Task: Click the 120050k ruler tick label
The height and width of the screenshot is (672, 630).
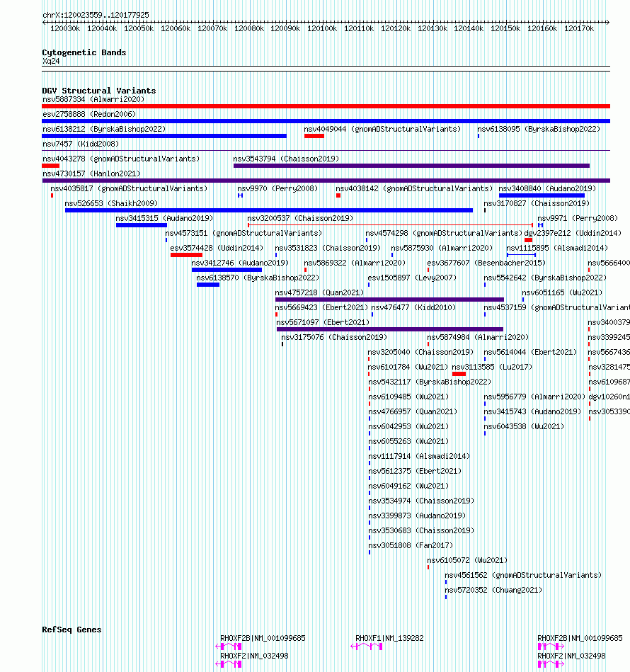Action: (139, 29)
